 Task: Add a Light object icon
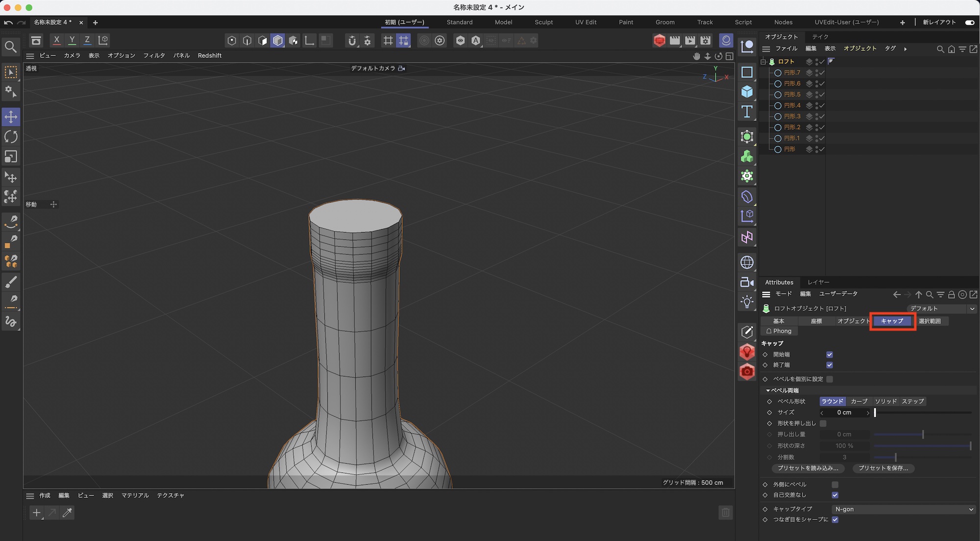[x=747, y=302]
